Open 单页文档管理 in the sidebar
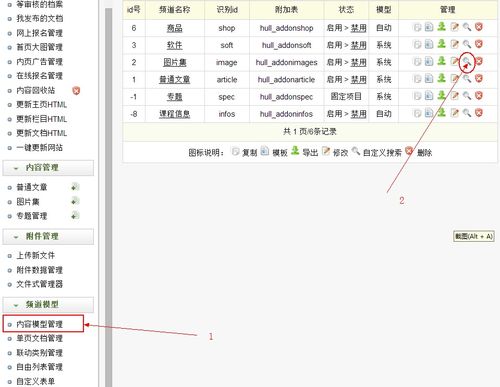 (x=40, y=339)
